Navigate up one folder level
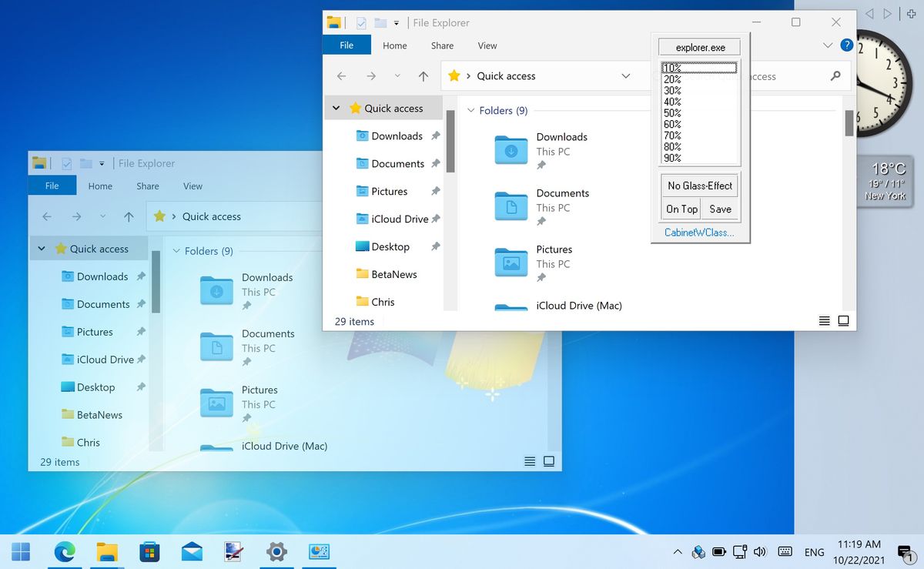 coord(423,75)
